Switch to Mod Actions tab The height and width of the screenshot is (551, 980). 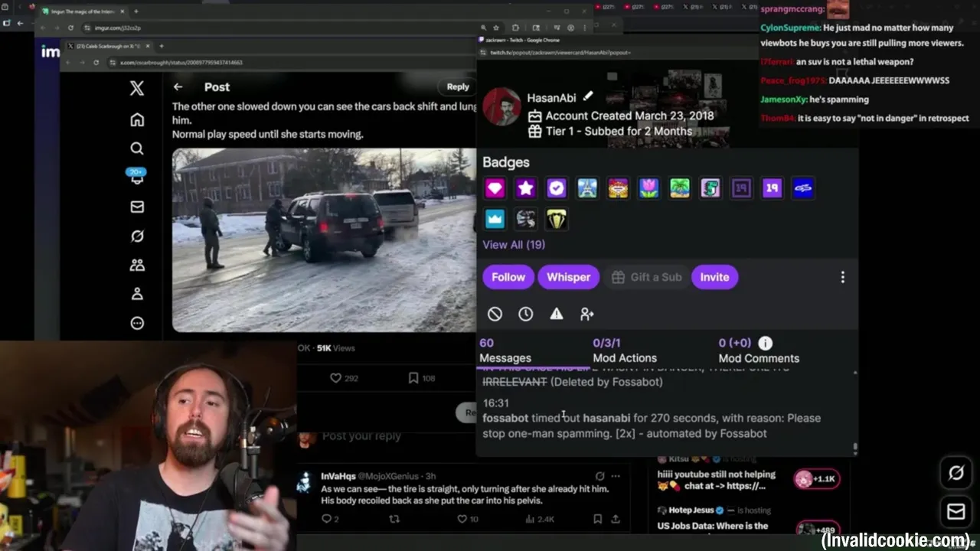pos(625,350)
